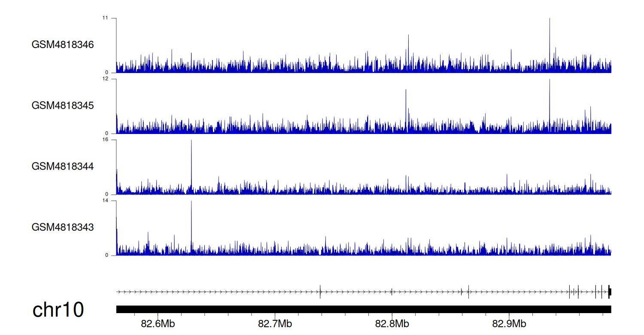Viewport: 644px width, 335px height.
Task: Click the 82.8Mb axis position label
Action: pos(392,323)
